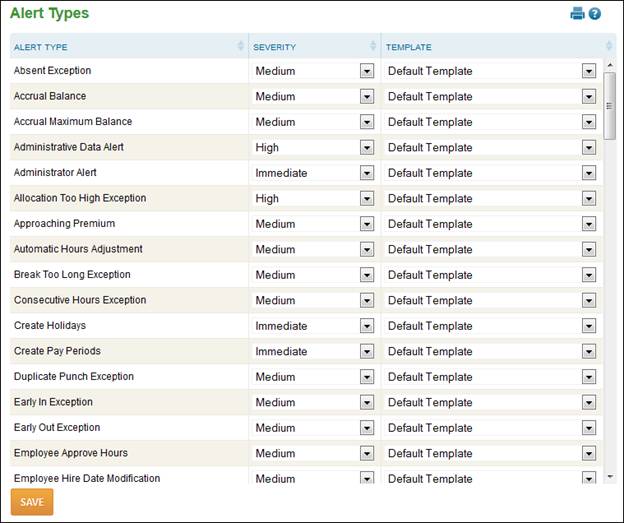Expand template dropdown for Duplicate Punch Exception
This screenshot has height=523, width=624.
pos(589,377)
